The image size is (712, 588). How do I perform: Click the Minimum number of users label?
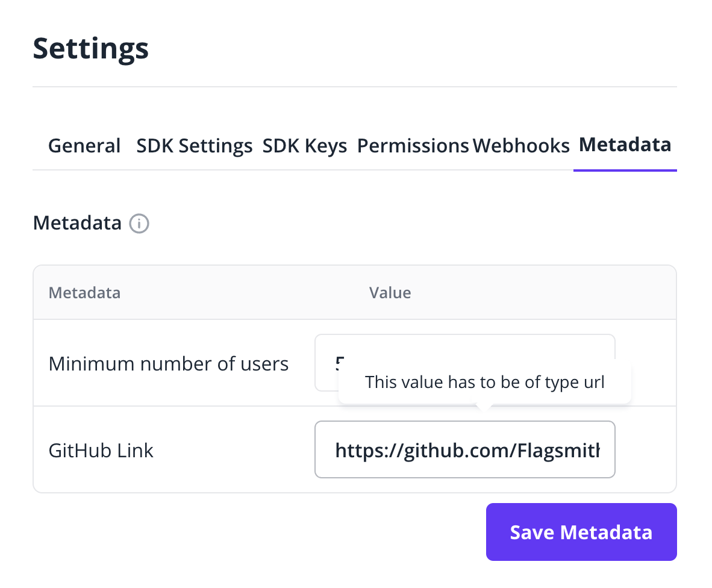click(169, 364)
